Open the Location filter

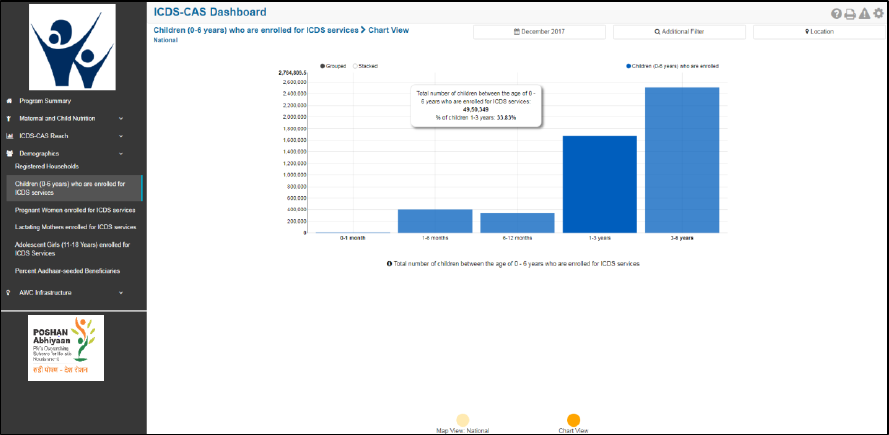pyautogui.click(x=819, y=32)
